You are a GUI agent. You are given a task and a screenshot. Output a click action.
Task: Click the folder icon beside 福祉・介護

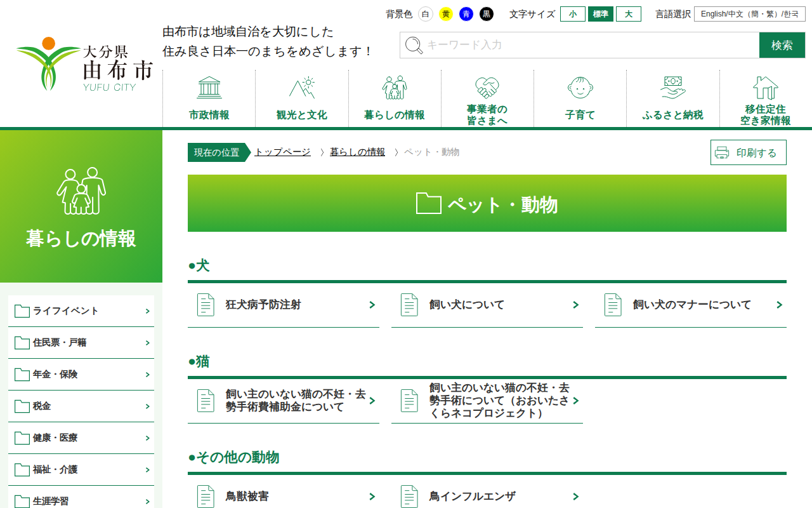point(22,470)
